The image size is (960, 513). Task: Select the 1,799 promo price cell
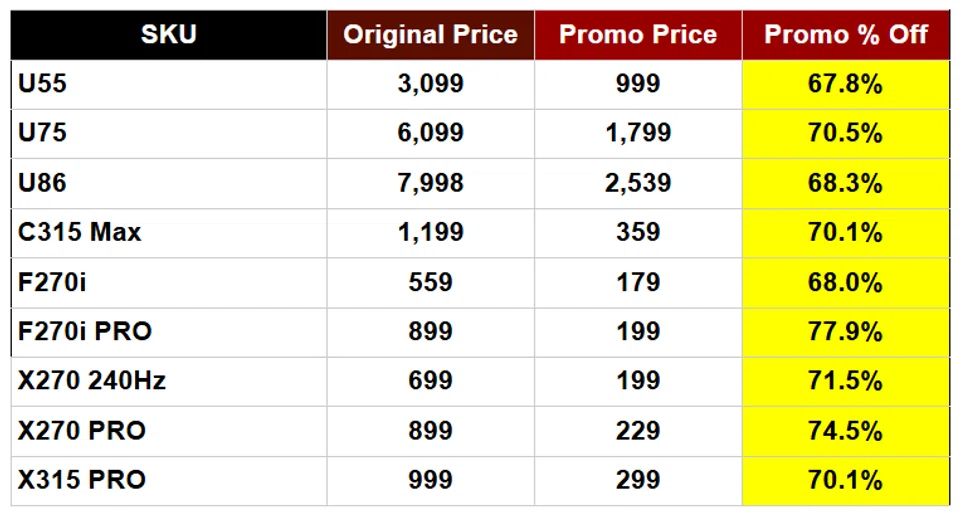click(638, 133)
